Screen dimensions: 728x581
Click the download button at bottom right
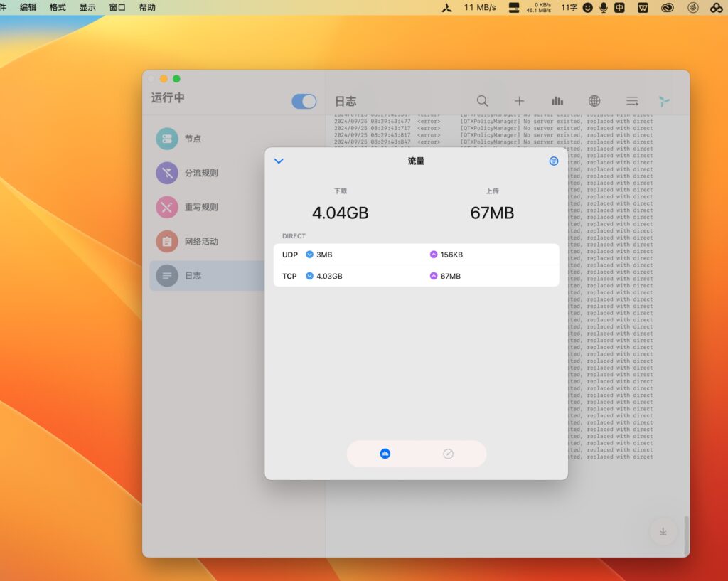click(x=663, y=531)
